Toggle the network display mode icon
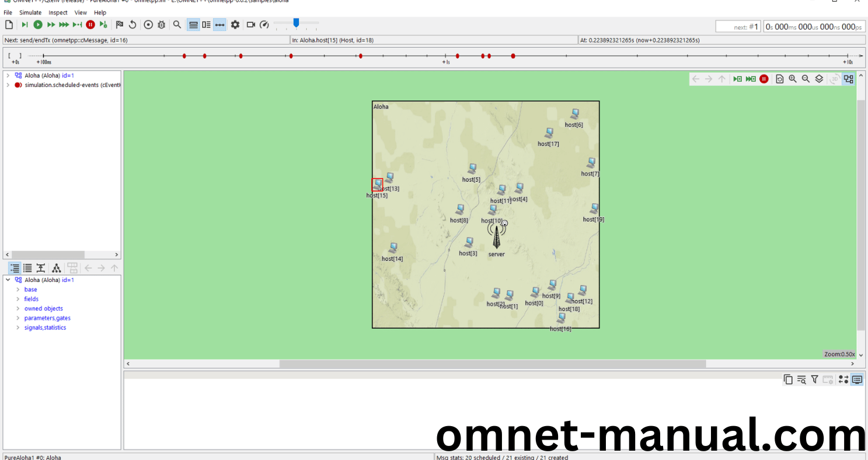 [x=848, y=78]
